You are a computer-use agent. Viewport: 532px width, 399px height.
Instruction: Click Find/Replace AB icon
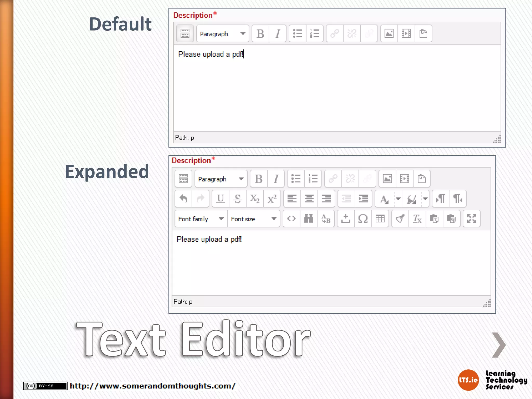click(x=326, y=219)
